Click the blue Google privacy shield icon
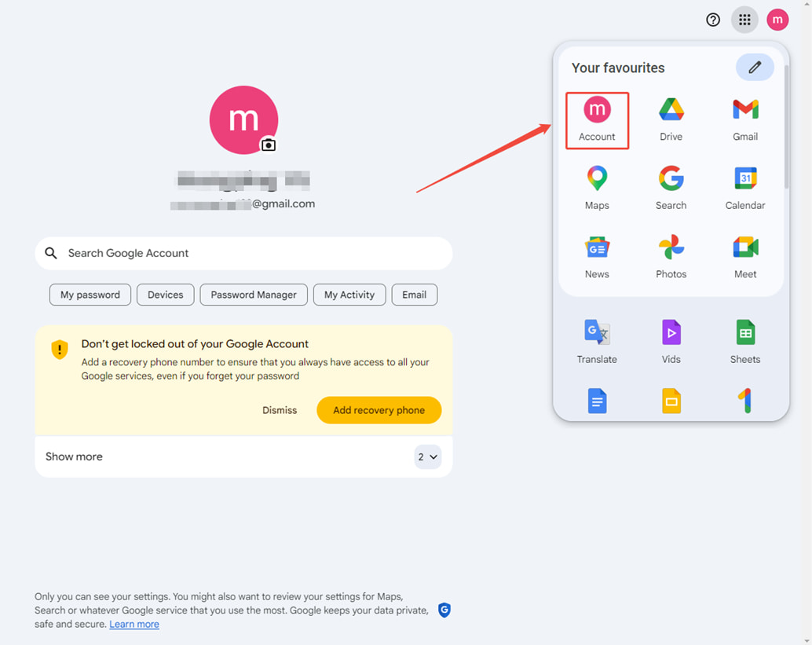Image resolution: width=812 pixels, height=645 pixels. pyautogui.click(x=444, y=610)
